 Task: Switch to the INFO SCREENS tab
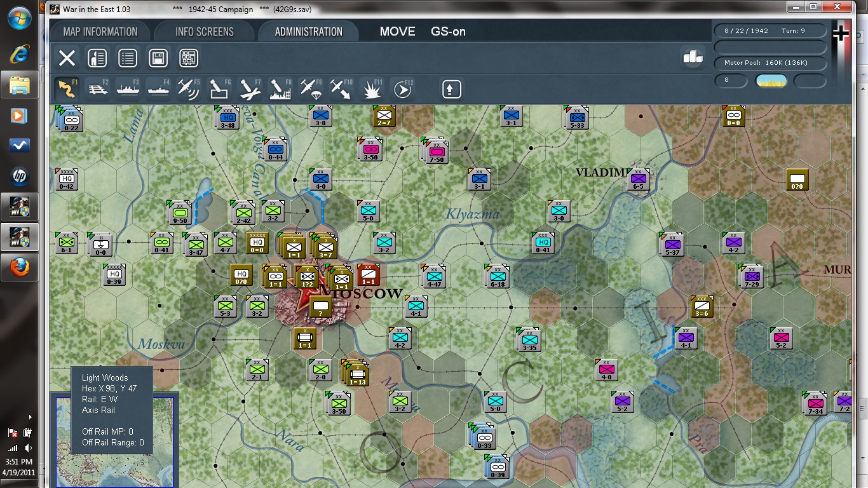(205, 32)
